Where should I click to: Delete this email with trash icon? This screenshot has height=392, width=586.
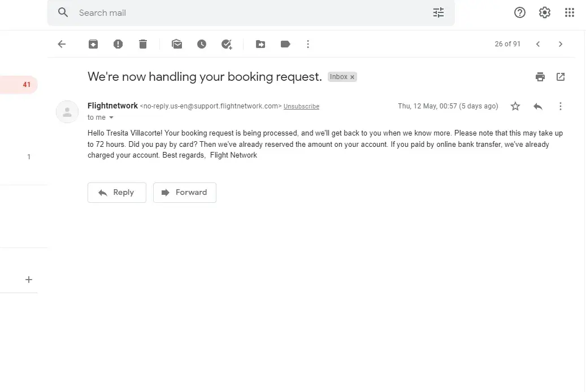click(143, 44)
